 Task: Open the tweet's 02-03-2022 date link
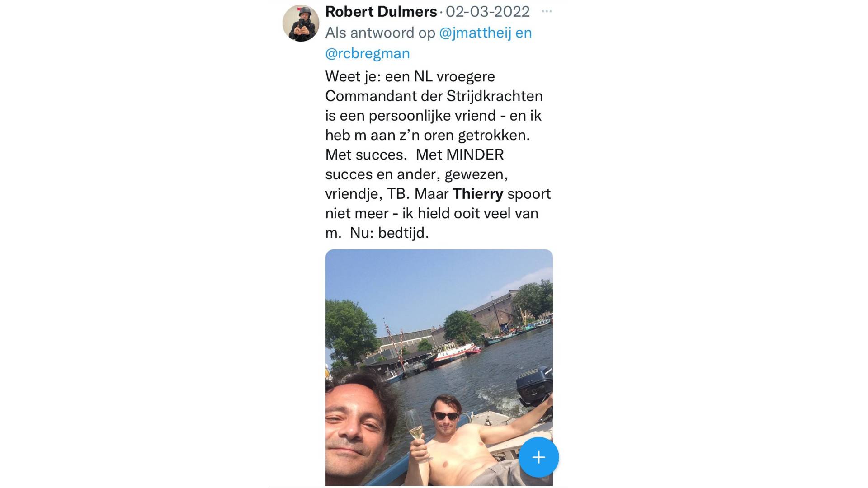point(487,11)
